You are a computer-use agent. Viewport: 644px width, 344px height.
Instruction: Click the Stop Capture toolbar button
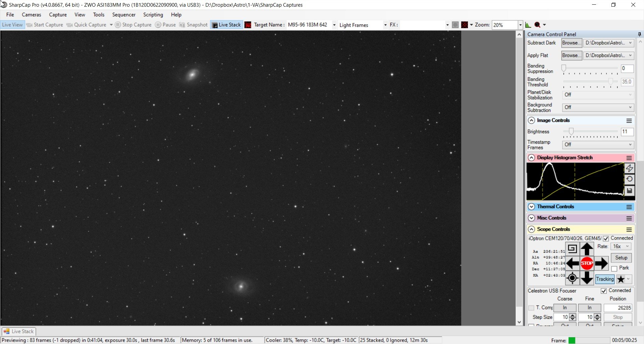(x=133, y=25)
